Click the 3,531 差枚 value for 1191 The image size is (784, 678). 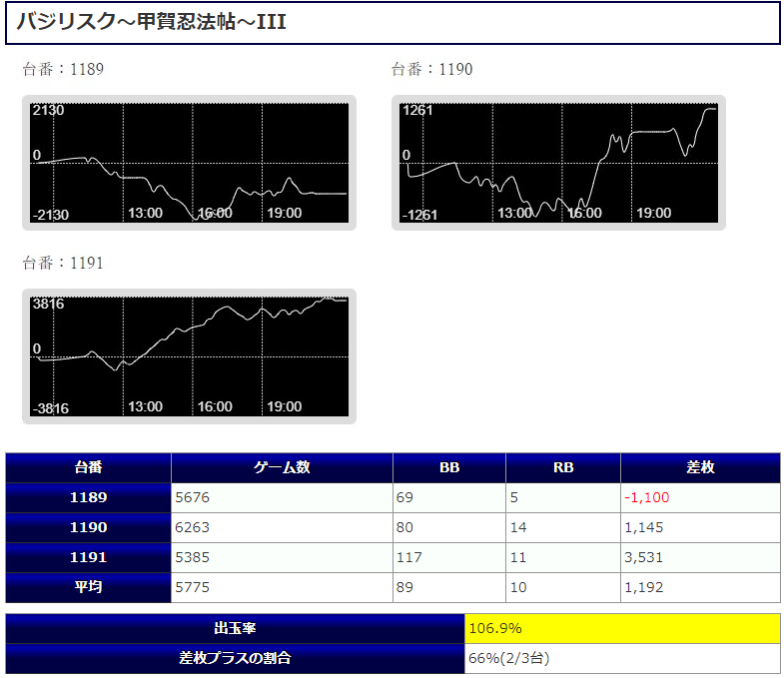pyautogui.click(x=645, y=557)
